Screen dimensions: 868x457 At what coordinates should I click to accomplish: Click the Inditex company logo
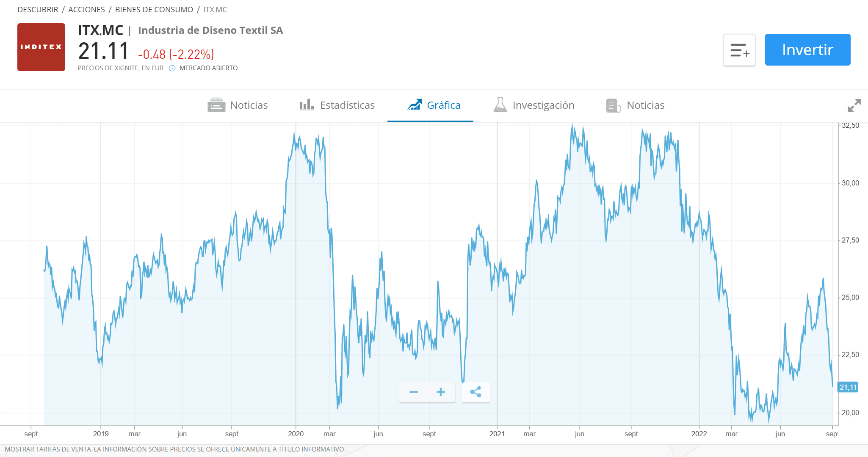tap(41, 47)
